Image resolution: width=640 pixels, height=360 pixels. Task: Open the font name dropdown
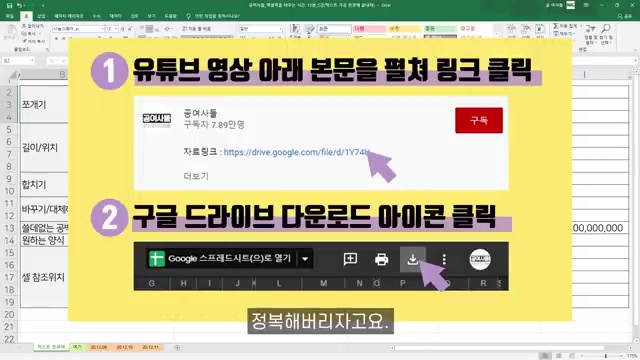click(x=102, y=29)
